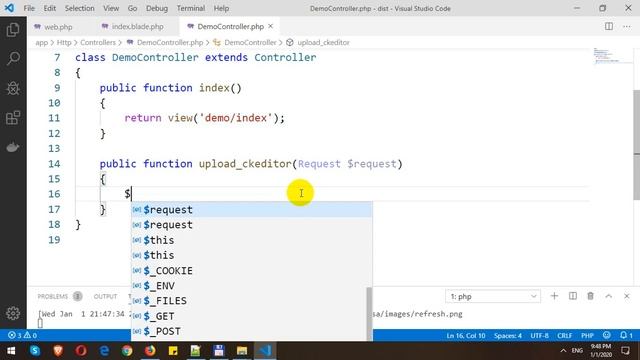The width and height of the screenshot is (640, 360).
Task: Open notifications bell in status bar
Action: click(x=626, y=336)
